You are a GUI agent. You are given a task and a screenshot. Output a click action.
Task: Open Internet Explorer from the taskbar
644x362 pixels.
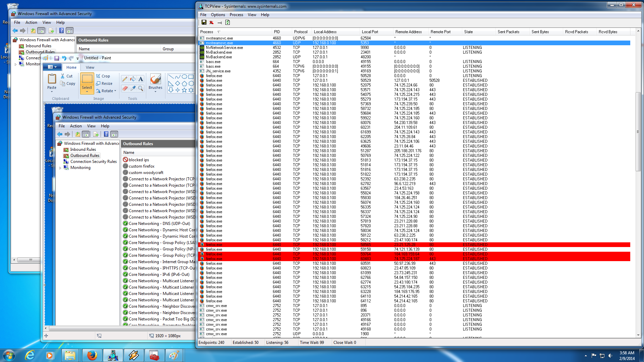pyautogui.click(x=30, y=355)
